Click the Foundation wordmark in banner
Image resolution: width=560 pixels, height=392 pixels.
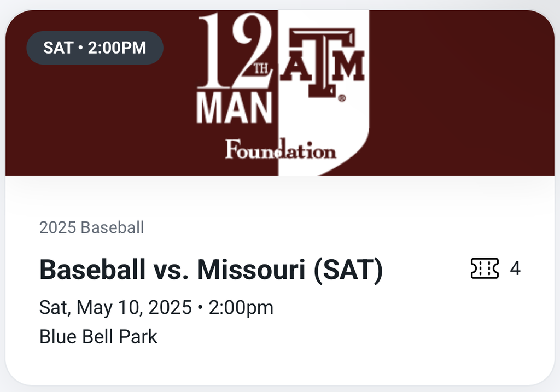click(280, 149)
